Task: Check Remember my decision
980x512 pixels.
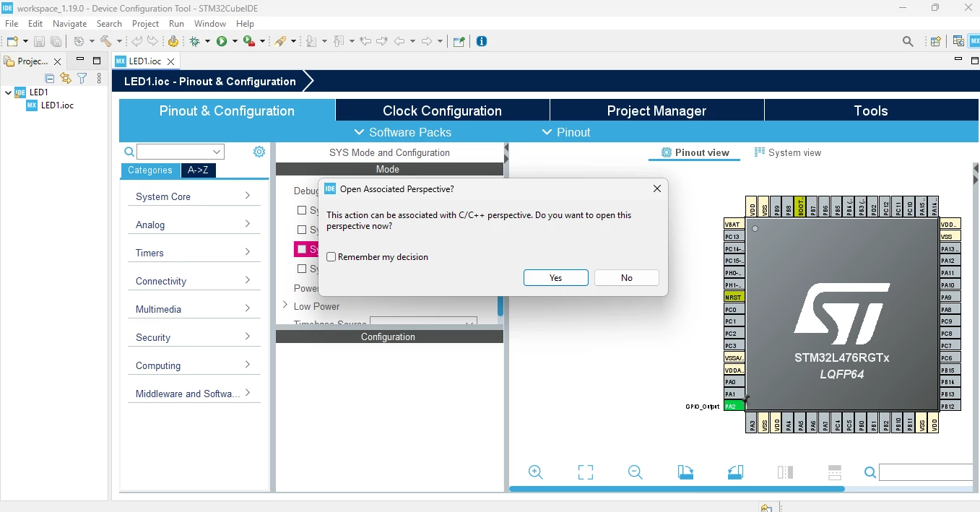Action: 331,257
